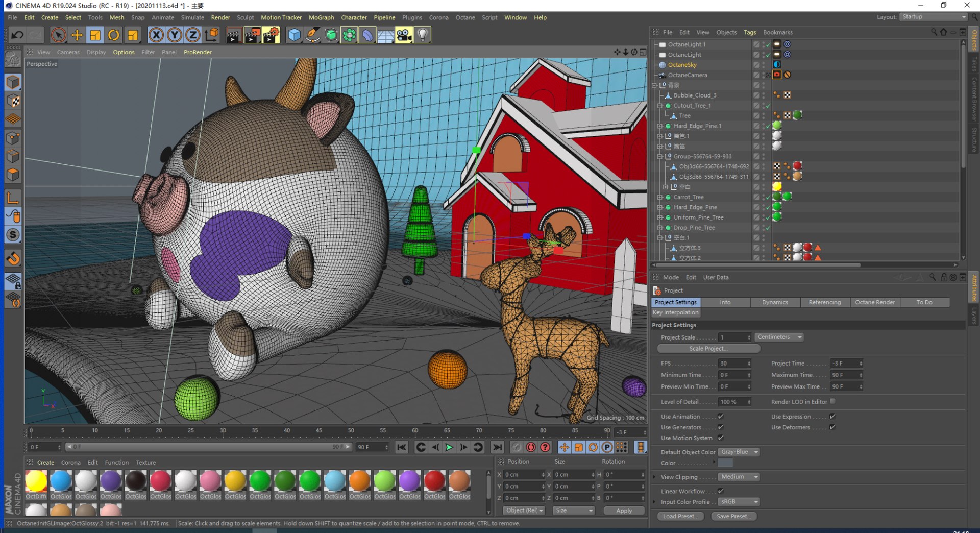Add a Cube primitive object

pos(295,35)
